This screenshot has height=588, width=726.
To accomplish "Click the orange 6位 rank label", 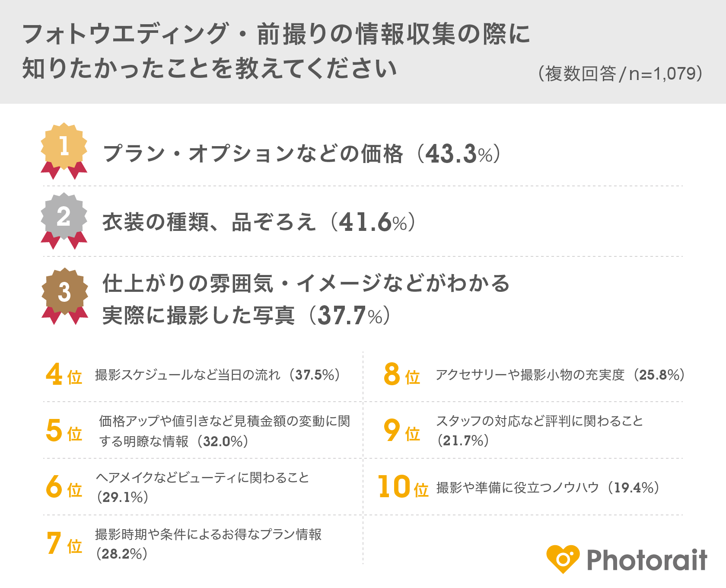I will [64, 488].
